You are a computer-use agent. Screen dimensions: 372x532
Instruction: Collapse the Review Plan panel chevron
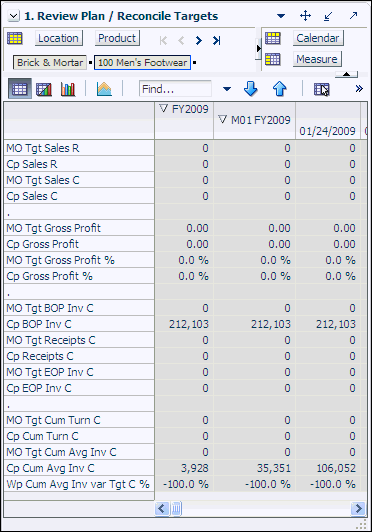click(x=13, y=16)
